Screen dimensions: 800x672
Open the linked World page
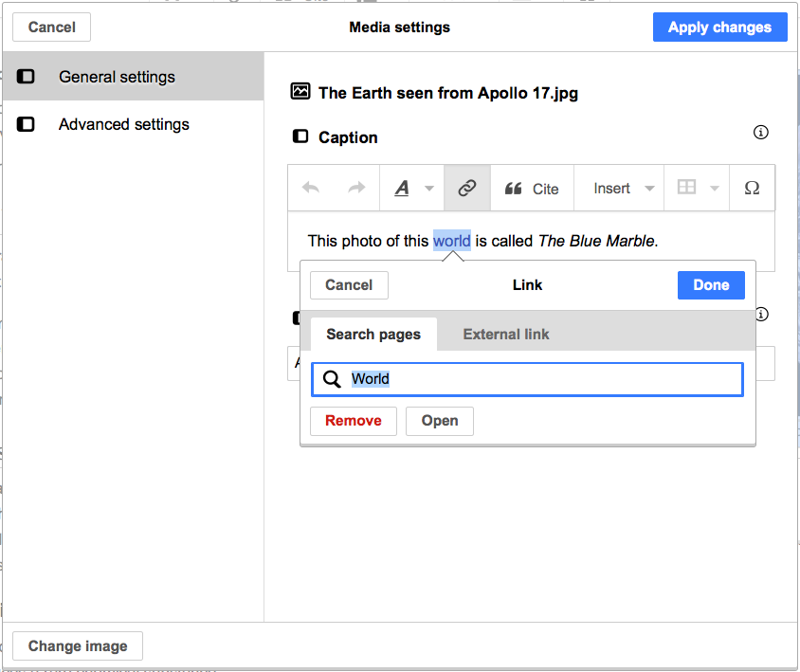439,421
